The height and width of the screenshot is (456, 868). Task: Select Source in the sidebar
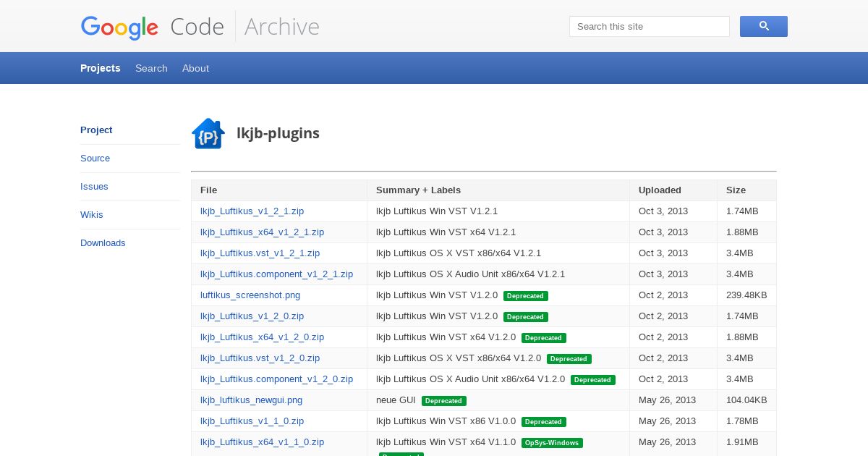click(95, 159)
